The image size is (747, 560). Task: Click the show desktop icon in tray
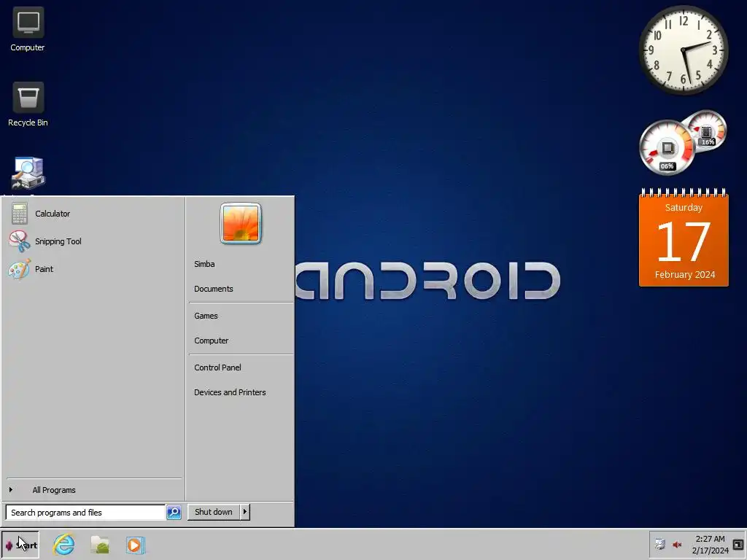[x=738, y=544]
